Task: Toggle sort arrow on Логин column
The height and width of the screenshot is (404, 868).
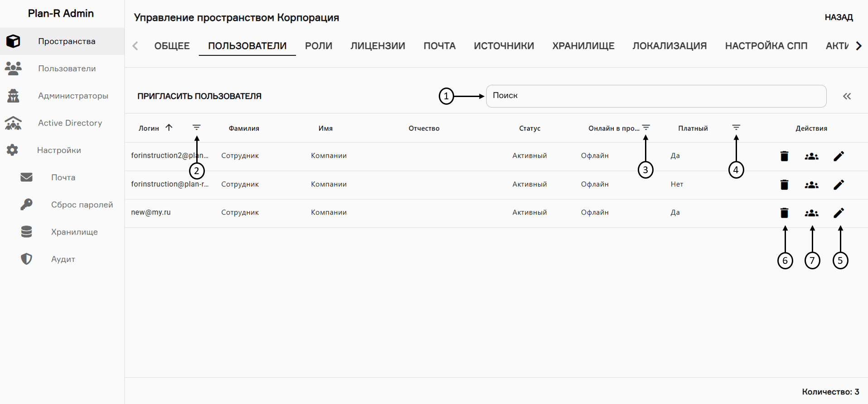Action: pyautogui.click(x=169, y=128)
